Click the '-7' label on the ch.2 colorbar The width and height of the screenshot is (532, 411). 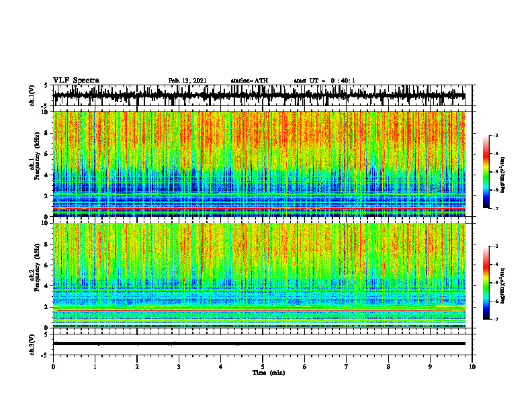[x=495, y=319]
